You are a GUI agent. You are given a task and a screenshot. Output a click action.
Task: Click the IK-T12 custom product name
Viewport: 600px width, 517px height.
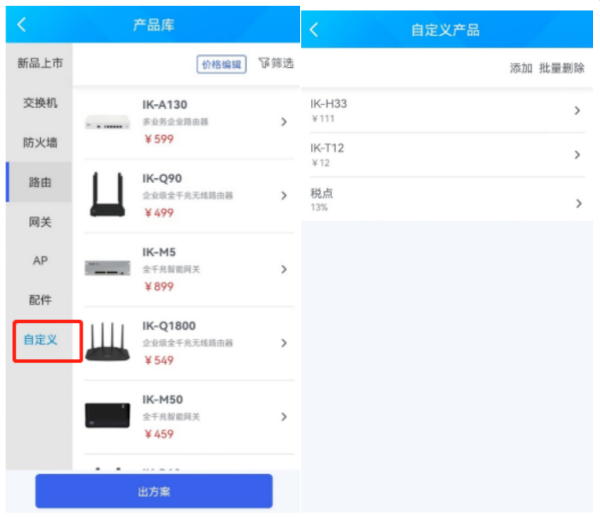point(327,148)
